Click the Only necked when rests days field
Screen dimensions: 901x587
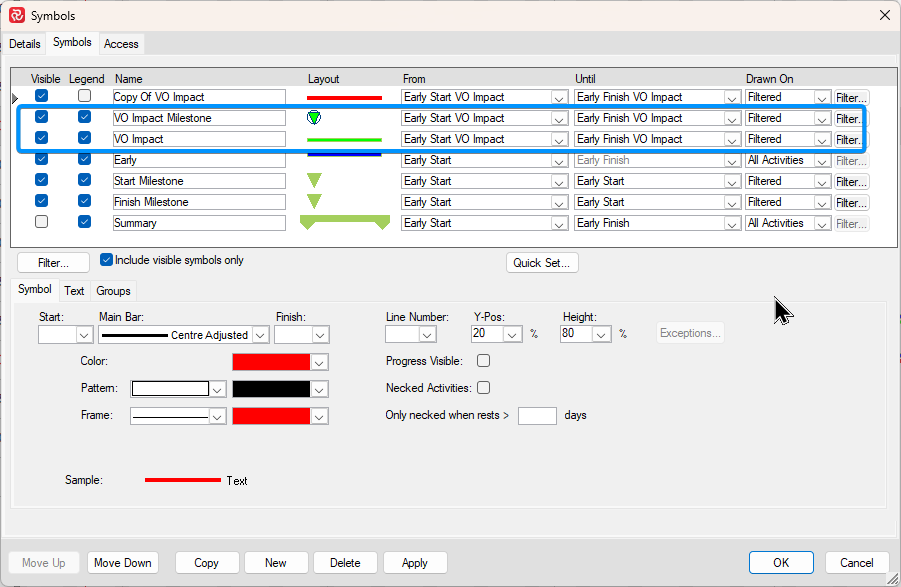coord(537,415)
